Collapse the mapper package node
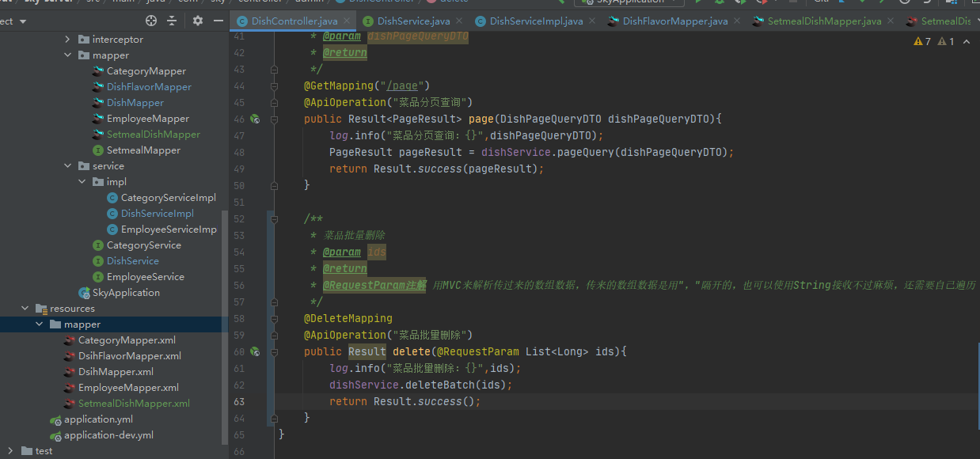 click(69, 55)
